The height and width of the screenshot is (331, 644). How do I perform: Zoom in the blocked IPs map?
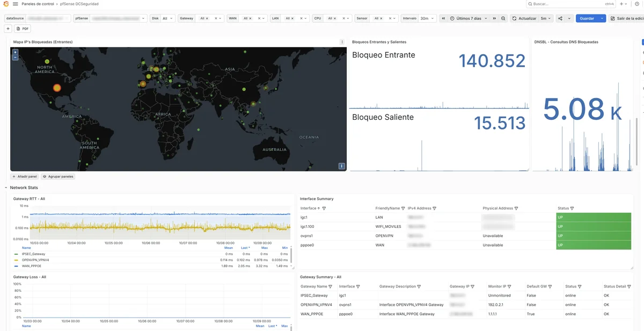pyautogui.click(x=15, y=52)
